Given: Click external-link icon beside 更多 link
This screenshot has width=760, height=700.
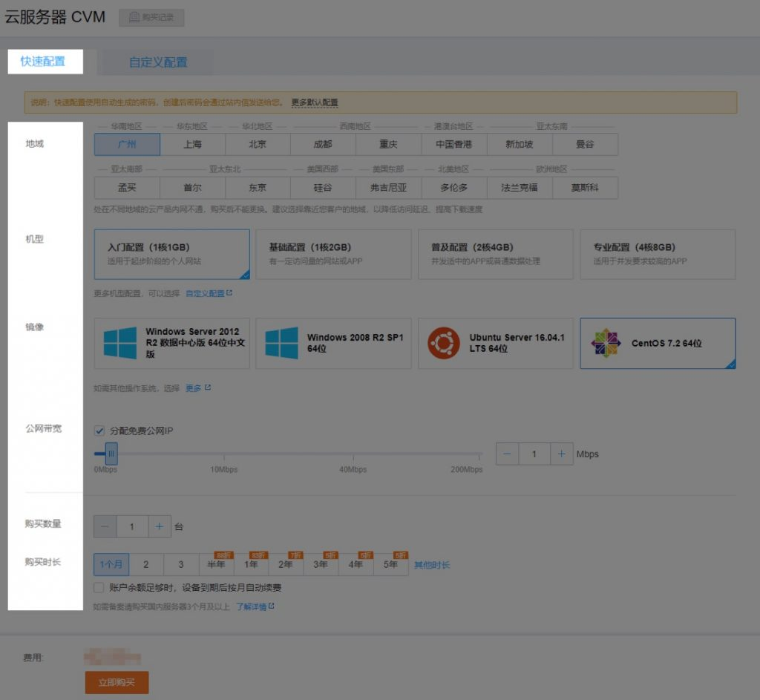Looking at the screenshot, I should point(208,387).
